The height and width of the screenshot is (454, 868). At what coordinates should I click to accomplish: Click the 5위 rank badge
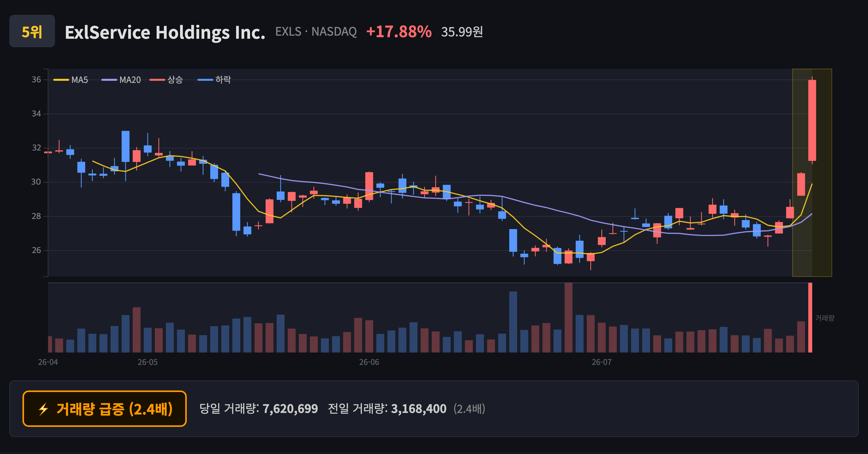32,31
